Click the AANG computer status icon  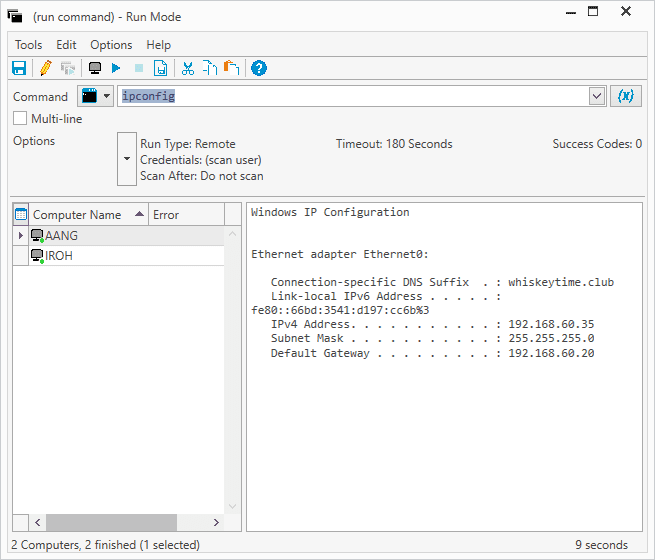pyautogui.click(x=38, y=236)
